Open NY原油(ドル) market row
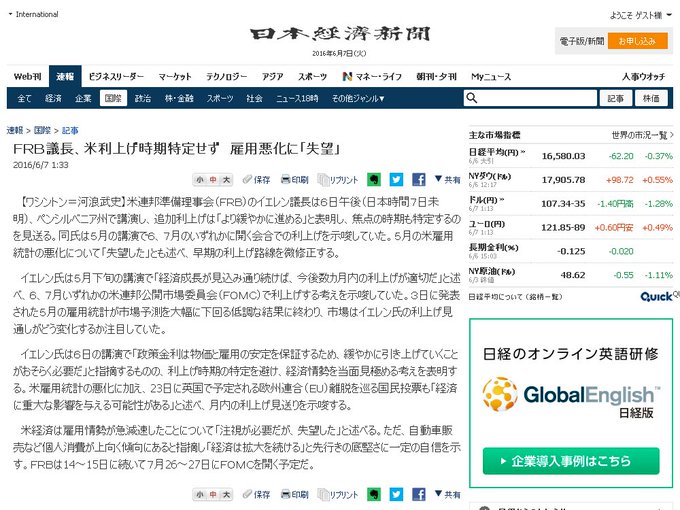This screenshot has width=680, height=510. (x=571, y=275)
